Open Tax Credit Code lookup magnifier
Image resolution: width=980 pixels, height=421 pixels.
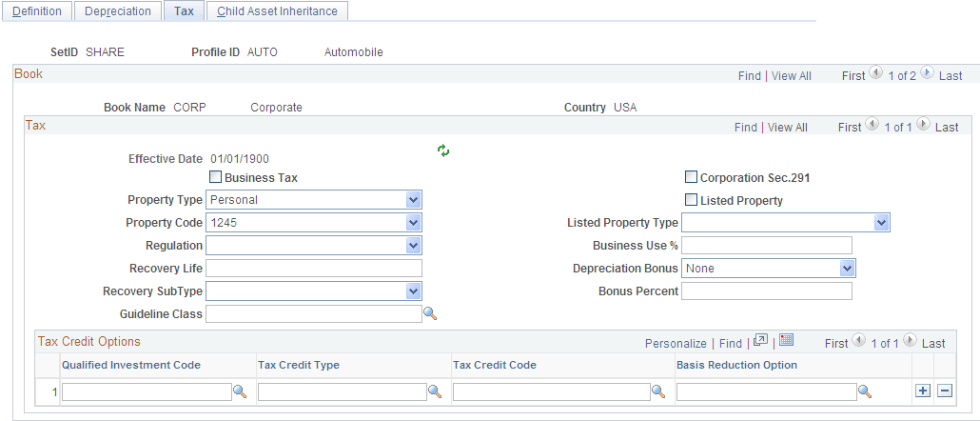658,391
